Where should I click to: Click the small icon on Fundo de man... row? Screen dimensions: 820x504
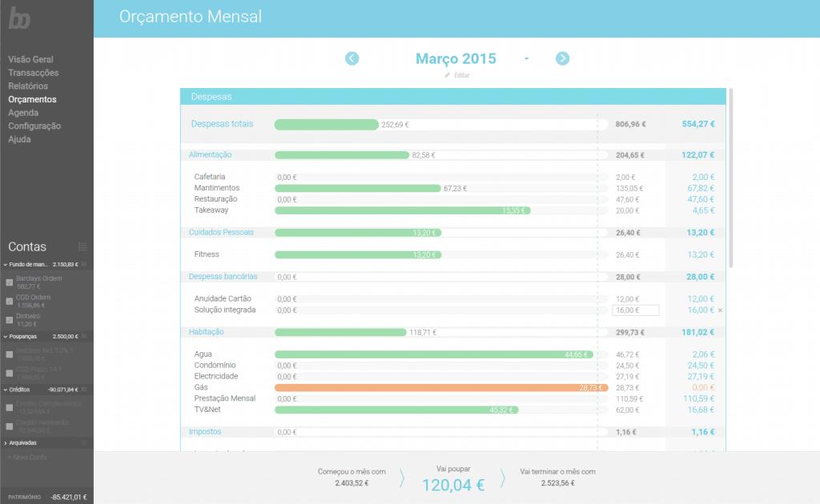click(84, 264)
